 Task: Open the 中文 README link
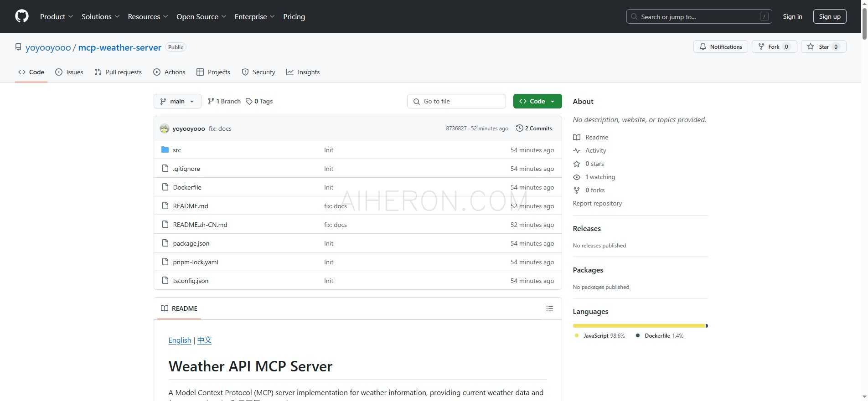tap(204, 340)
